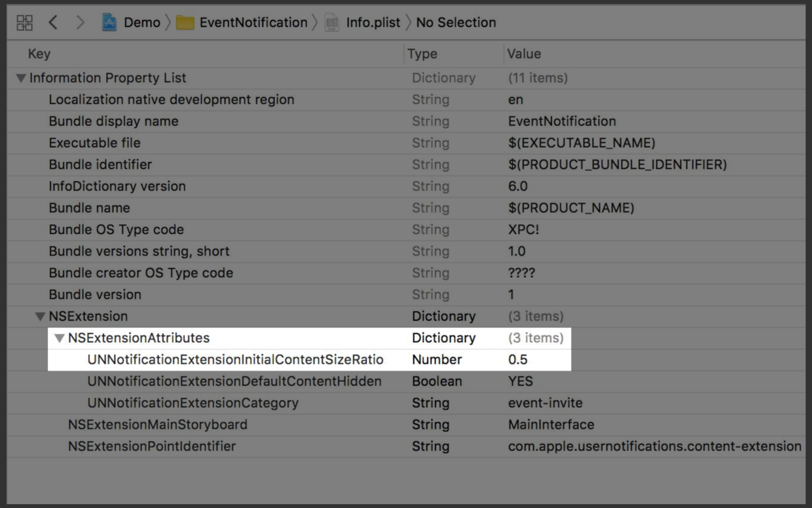Click the Value column header
This screenshot has height=508, width=812.
[x=524, y=54]
